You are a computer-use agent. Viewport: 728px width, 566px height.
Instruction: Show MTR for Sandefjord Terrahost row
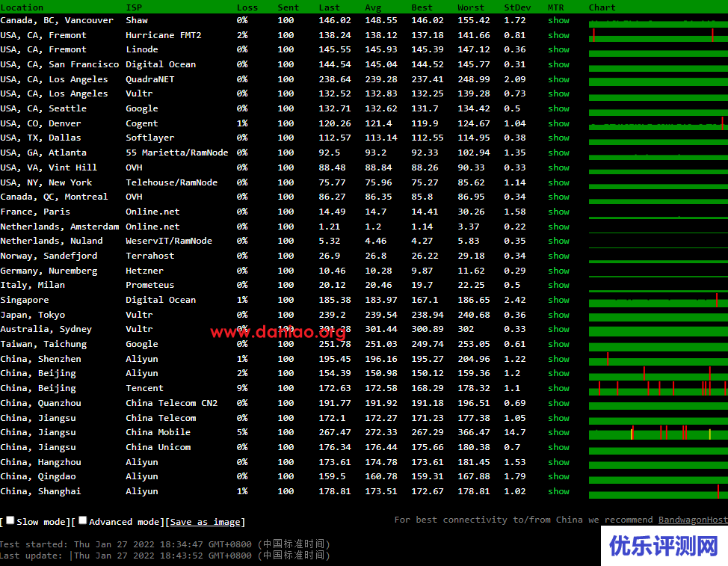coord(558,256)
